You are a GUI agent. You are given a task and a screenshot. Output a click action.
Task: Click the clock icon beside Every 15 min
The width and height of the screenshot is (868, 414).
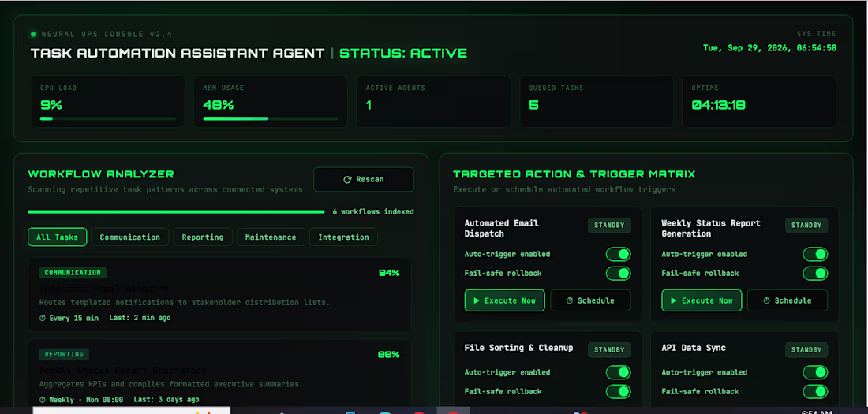(43, 319)
